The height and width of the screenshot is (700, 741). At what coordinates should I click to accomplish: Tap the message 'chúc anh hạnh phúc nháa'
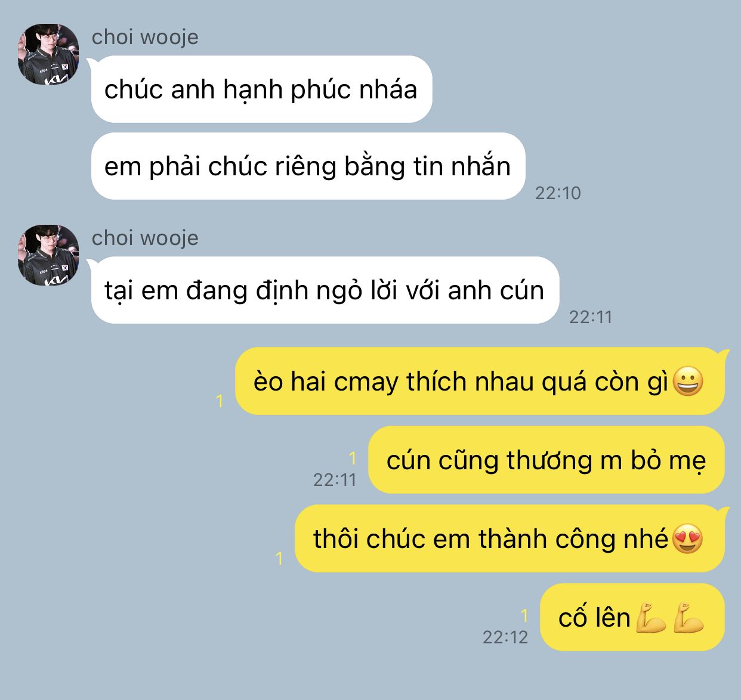261,89
